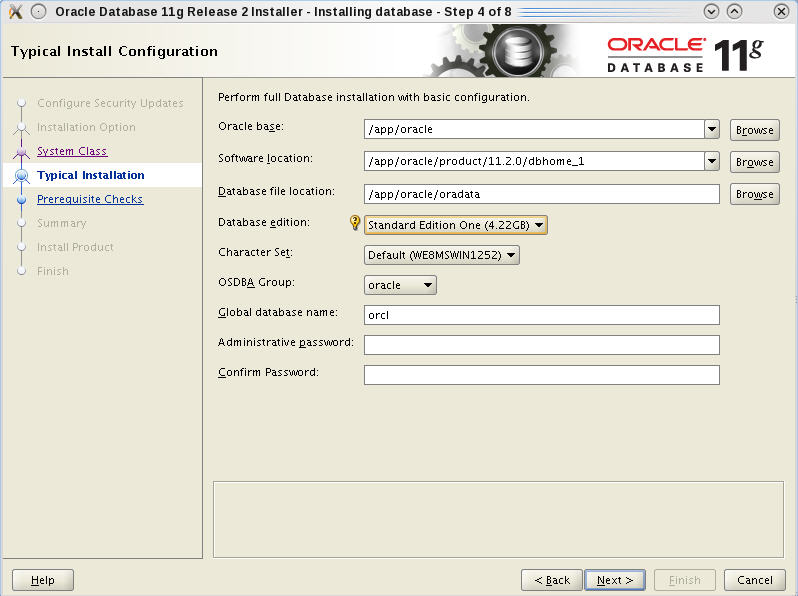Open Help
The image size is (798, 596).
[43, 580]
